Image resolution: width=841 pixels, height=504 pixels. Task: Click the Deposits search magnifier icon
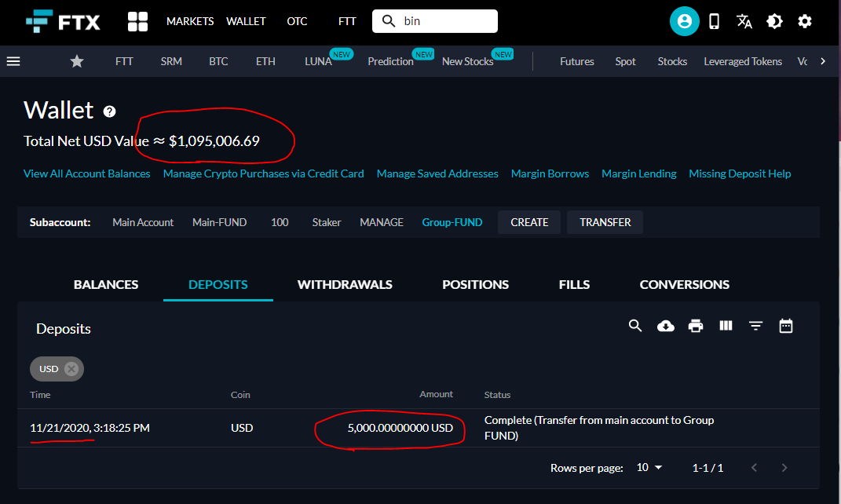point(635,326)
